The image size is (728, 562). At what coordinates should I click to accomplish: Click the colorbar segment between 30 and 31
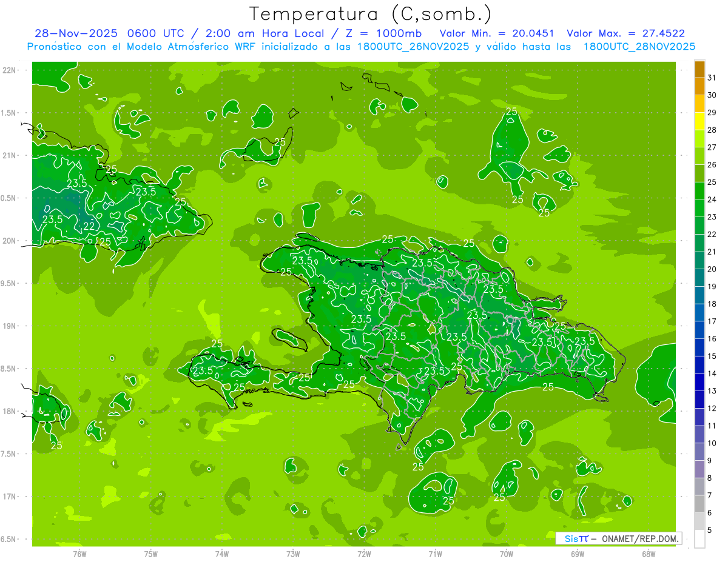699,86
